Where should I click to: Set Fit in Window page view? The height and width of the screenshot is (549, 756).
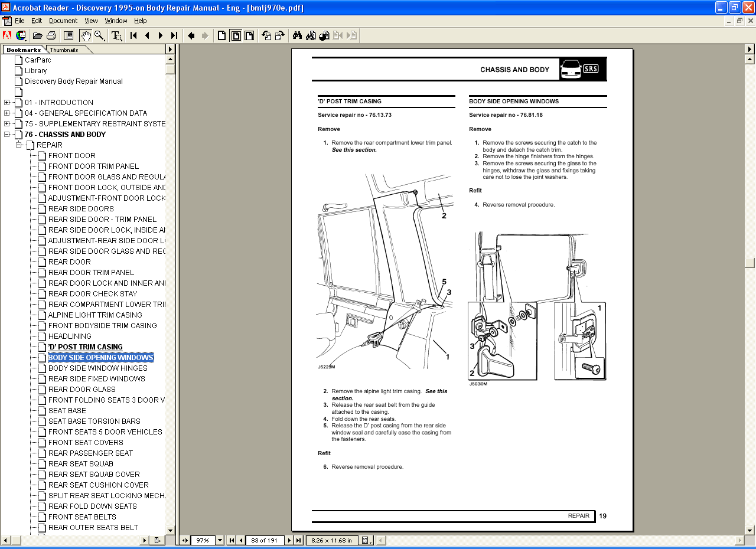236,35
